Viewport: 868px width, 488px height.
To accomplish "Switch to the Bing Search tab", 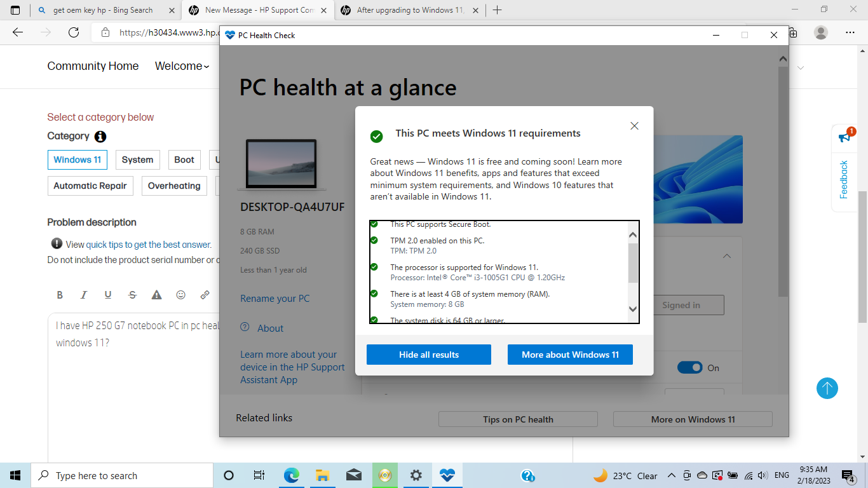I will click(x=105, y=10).
